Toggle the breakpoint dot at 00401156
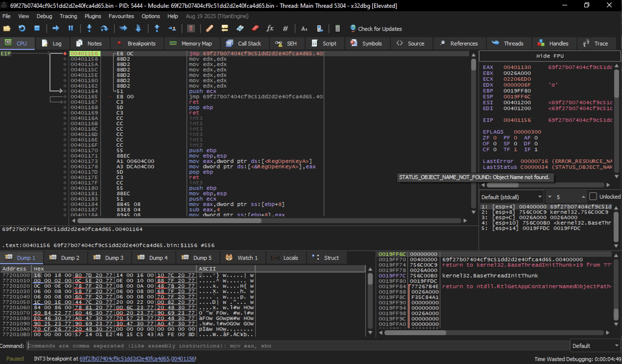This screenshot has height=364, width=622. (x=65, y=54)
